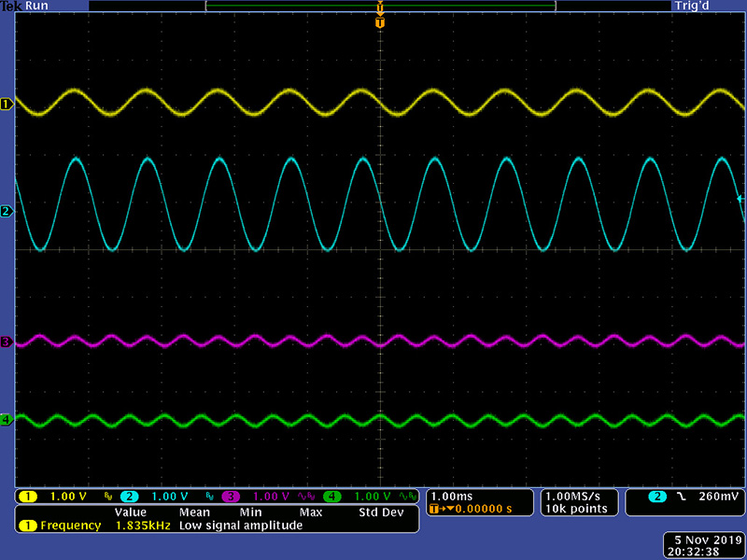Screen dimensions: 747x560
Task: Open the 1.00ms horizontal timebase readout
Action: (x=452, y=496)
